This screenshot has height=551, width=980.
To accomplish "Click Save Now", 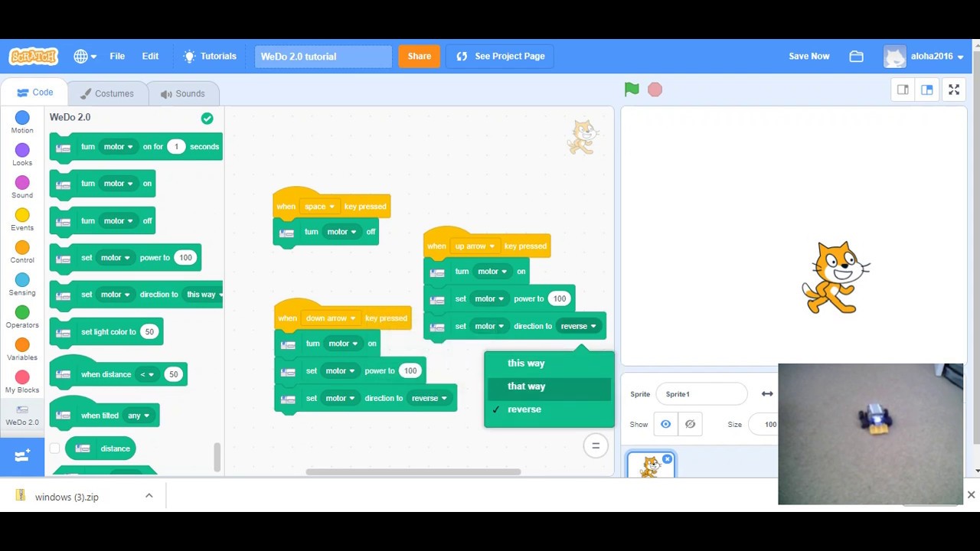I will 808,56.
